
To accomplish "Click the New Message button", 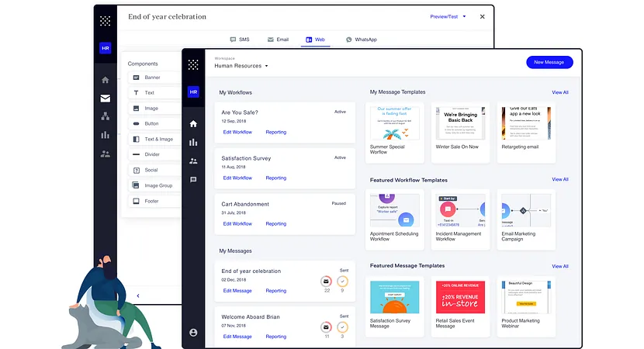I will click(549, 62).
